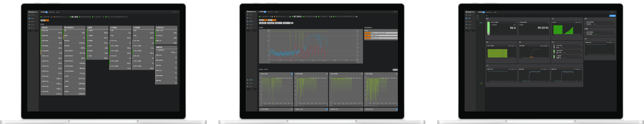
Task: Toggle blue circle on 1 射蠟冷水風扇 chart
Action: pos(292,74)
